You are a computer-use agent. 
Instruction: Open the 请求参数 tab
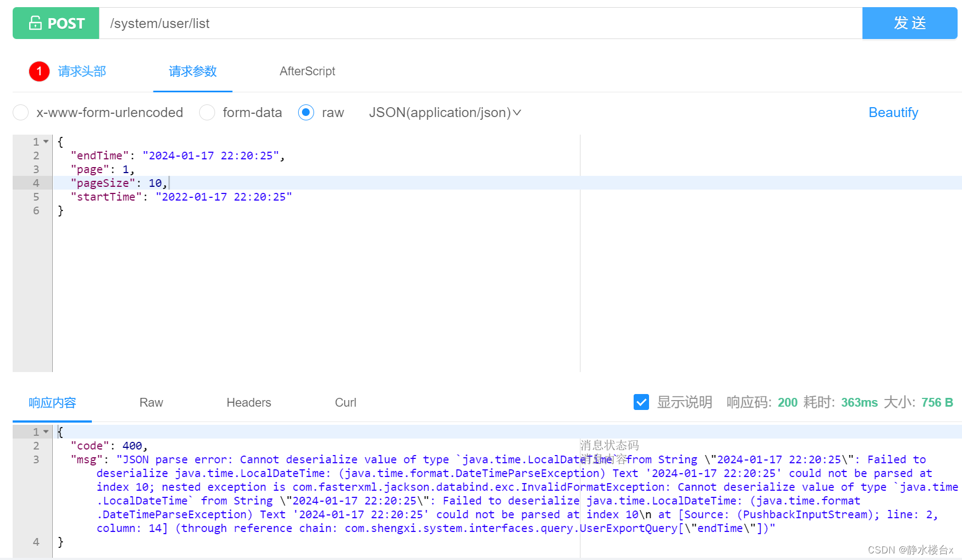tap(193, 71)
